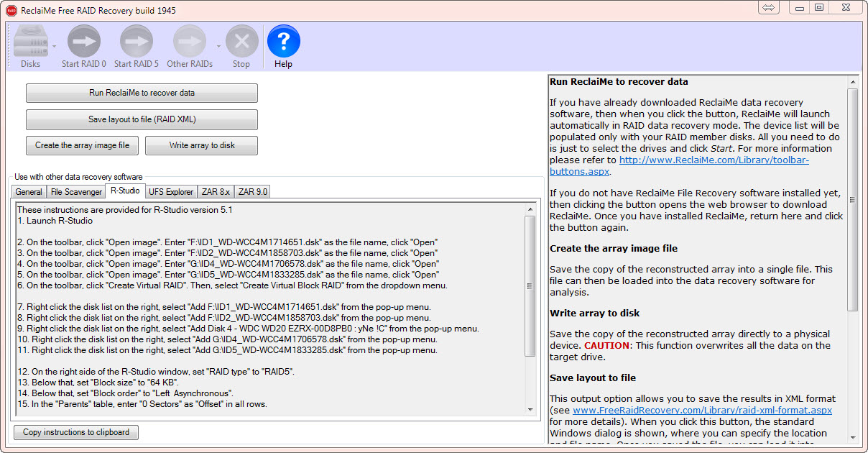
Task: Click Run ReclaiMe to recover data button
Action: [142, 93]
